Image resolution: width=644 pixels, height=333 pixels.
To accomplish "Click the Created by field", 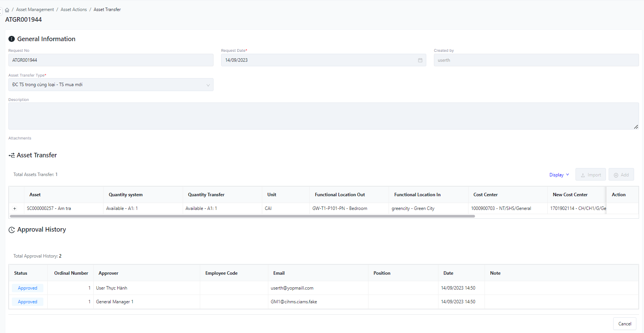I will pos(536,60).
